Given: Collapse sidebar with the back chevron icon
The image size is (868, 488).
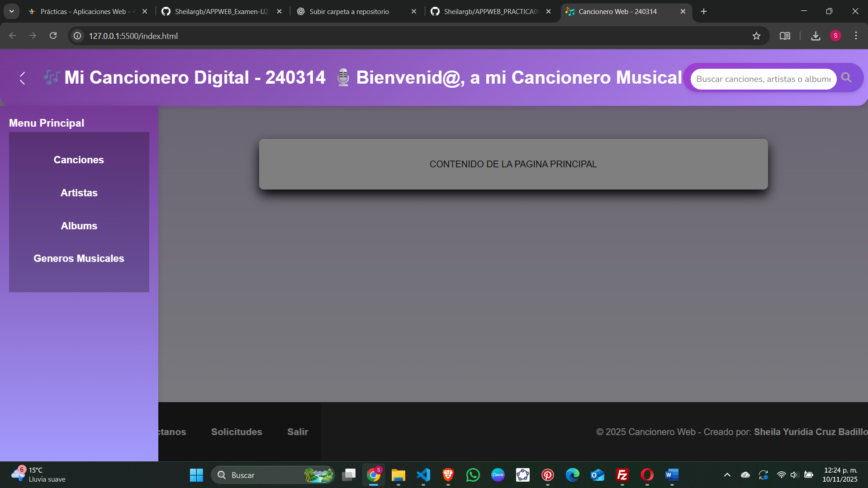Looking at the screenshot, I should (22, 78).
